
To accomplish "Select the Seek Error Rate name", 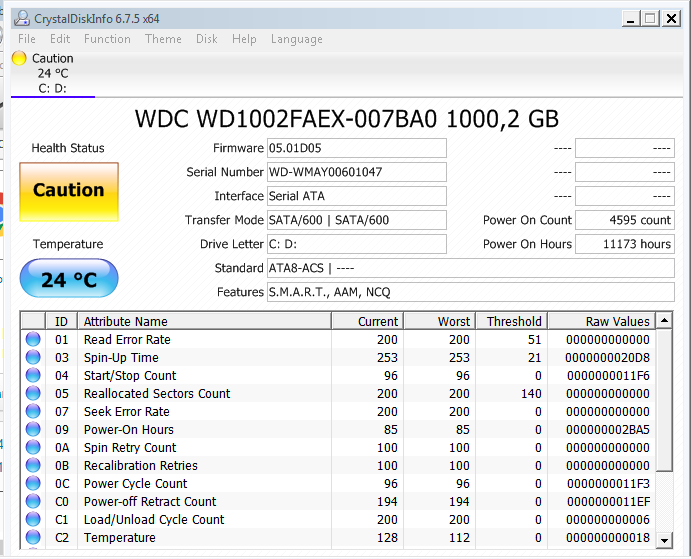I will [x=127, y=411].
